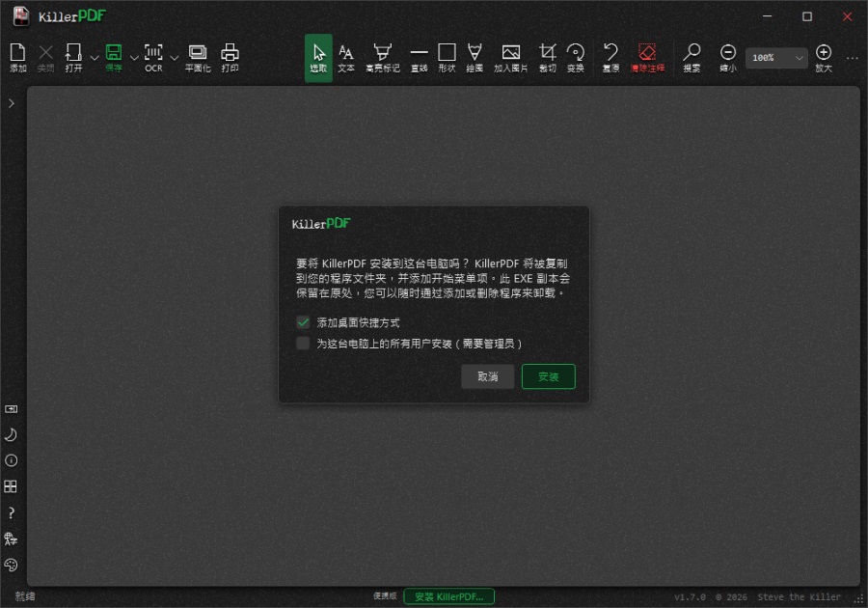
Task: Click the sidebar palette theme icon
Action: pos(11,565)
